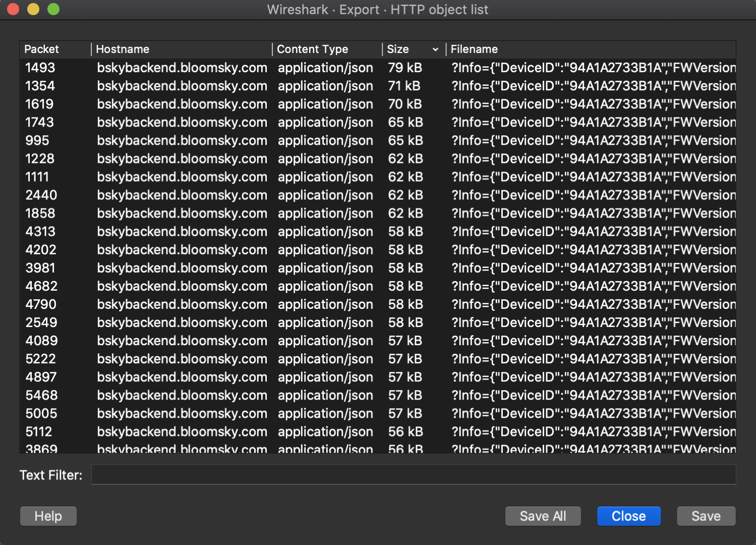Click the Save All button

click(x=543, y=516)
